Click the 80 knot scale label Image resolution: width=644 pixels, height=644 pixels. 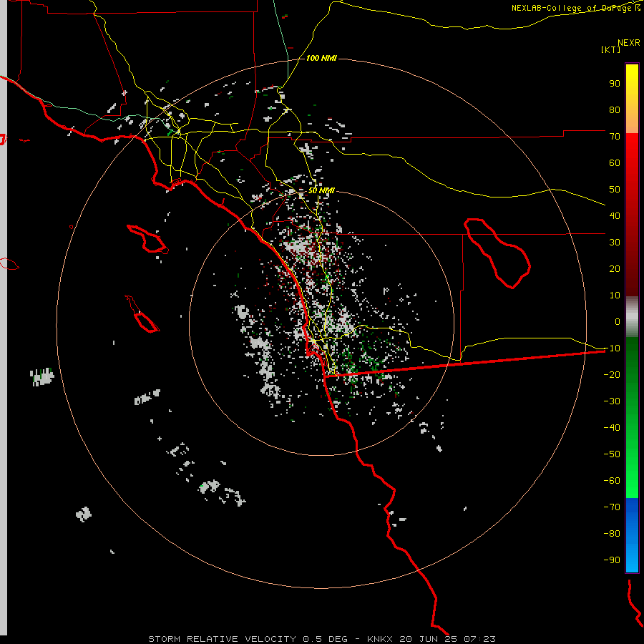[x=615, y=109]
